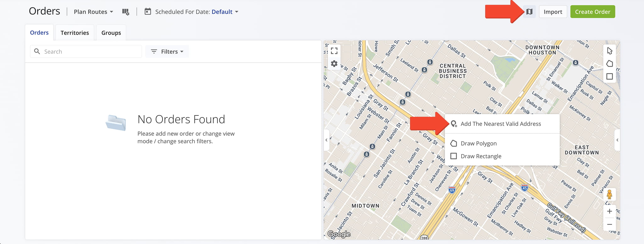
Task: Click the calendar icon next to Scheduled For Date
Action: [148, 12]
